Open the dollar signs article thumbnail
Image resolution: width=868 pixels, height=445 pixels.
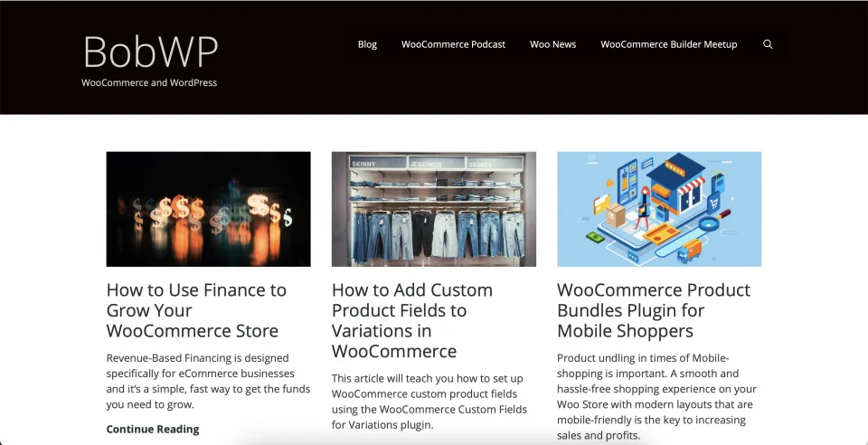coord(208,209)
